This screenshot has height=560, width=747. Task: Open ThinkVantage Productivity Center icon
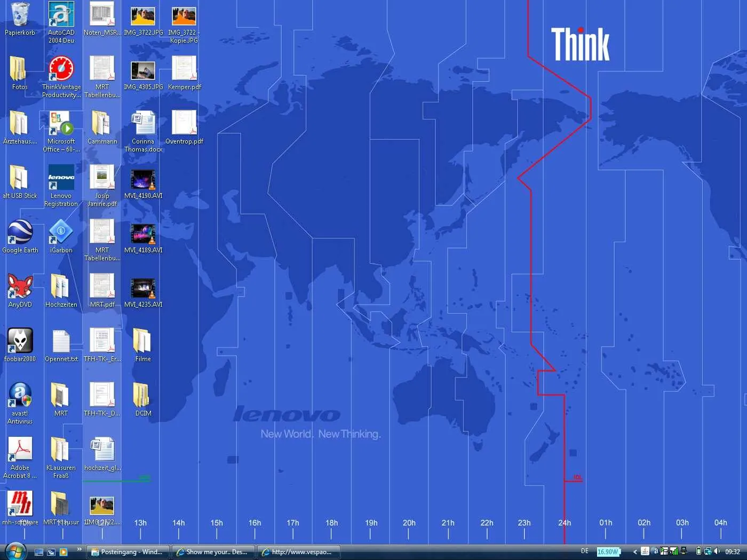pyautogui.click(x=61, y=70)
